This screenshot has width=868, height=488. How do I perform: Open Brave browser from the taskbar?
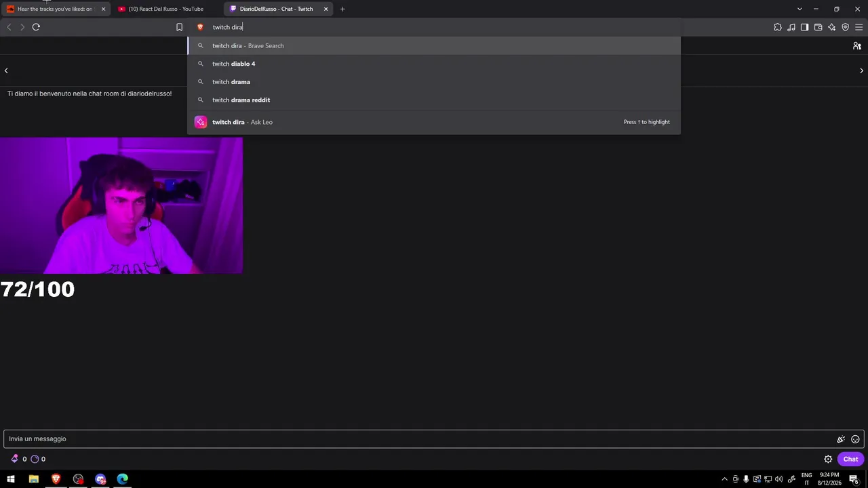pyautogui.click(x=56, y=479)
